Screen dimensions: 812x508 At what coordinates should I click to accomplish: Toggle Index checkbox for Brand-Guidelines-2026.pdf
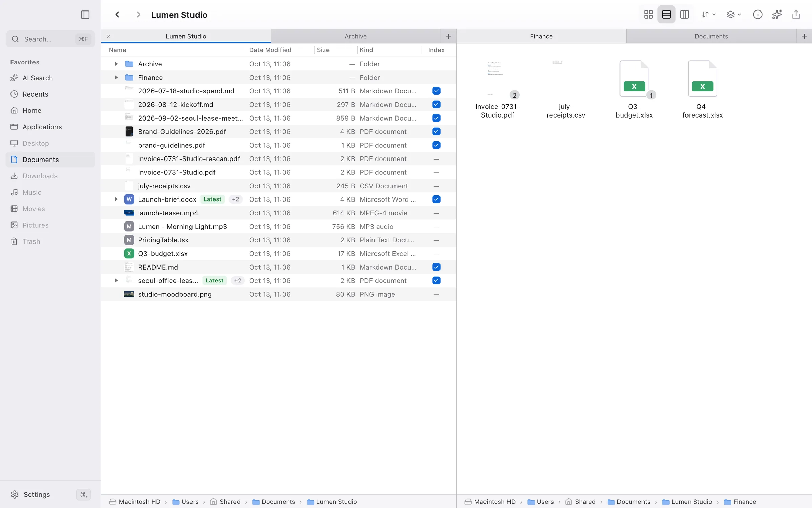click(436, 132)
